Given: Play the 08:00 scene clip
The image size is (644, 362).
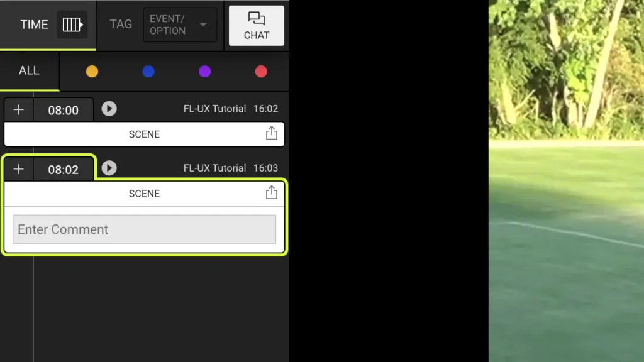Looking at the screenshot, I should (x=109, y=109).
